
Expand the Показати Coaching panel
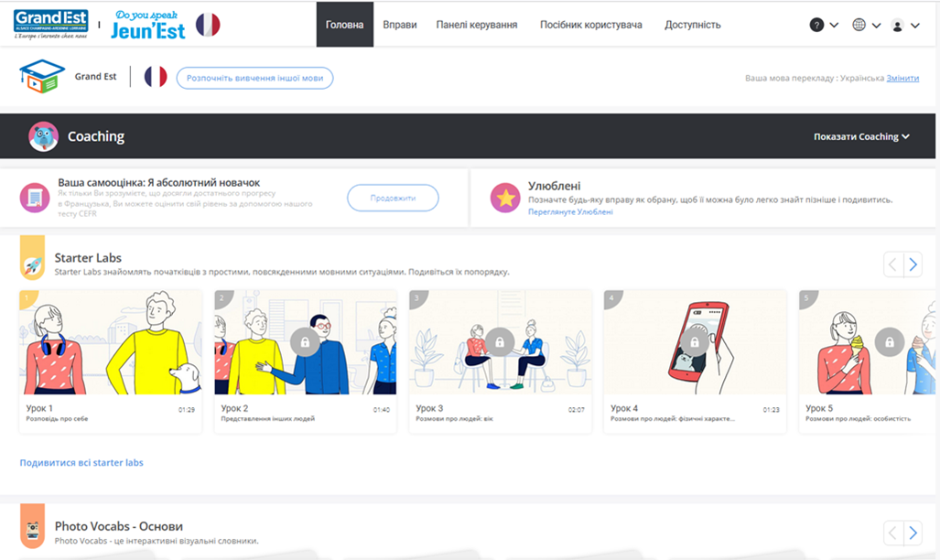click(x=861, y=136)
